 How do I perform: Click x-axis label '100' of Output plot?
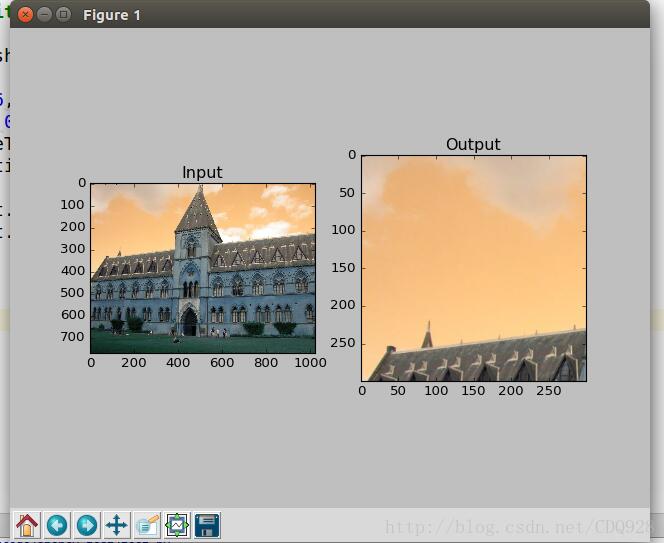[436, 391]
